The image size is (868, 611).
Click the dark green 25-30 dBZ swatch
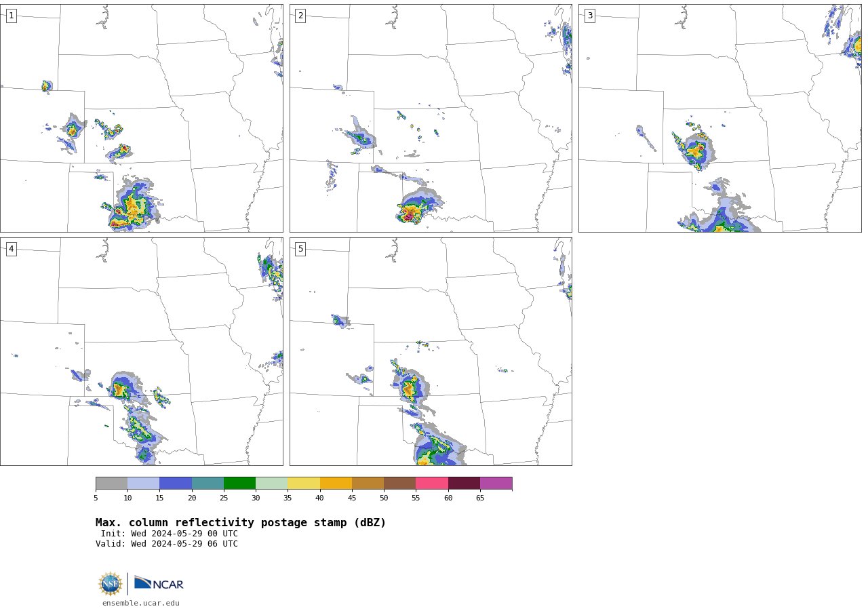pos(239,484)
